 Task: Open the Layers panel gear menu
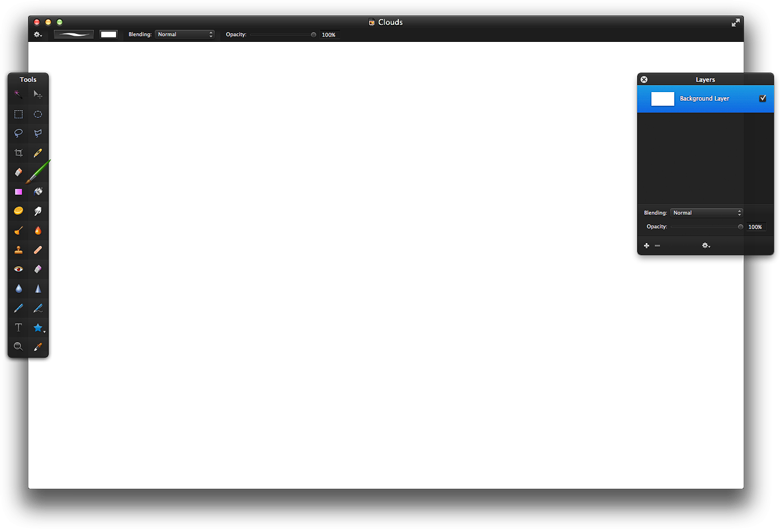coord(705,245)
